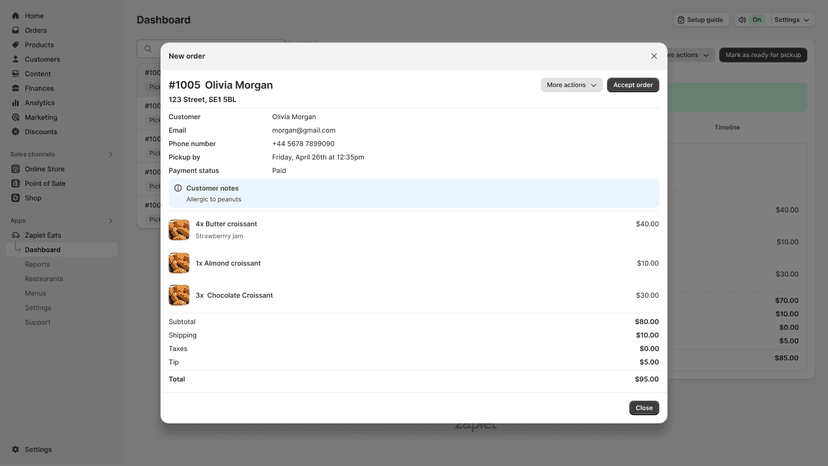Click the Orders inbox icon
This screenshot has width=828, height=466.
click(x=15, y=30)
